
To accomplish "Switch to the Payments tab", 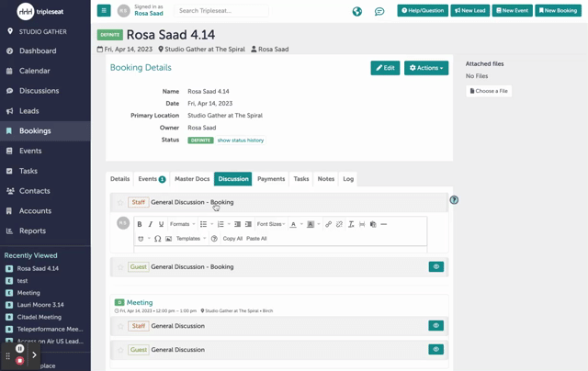I will (271, 179).
